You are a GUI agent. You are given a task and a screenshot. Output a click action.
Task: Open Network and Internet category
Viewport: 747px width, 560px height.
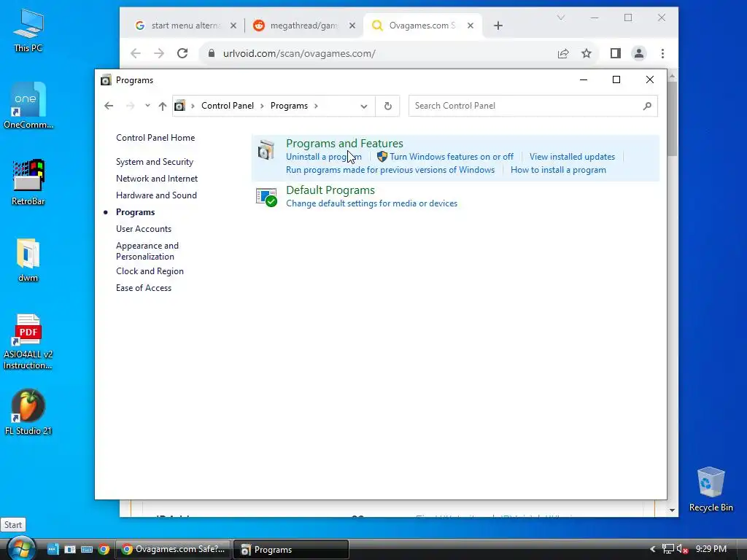point(157,179)
